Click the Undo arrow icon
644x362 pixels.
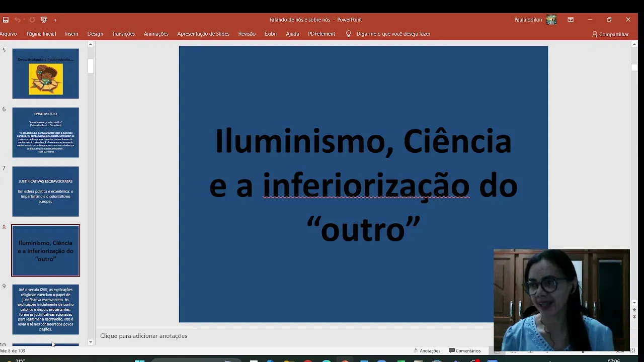pyautogui.click(x=17, y=20)
